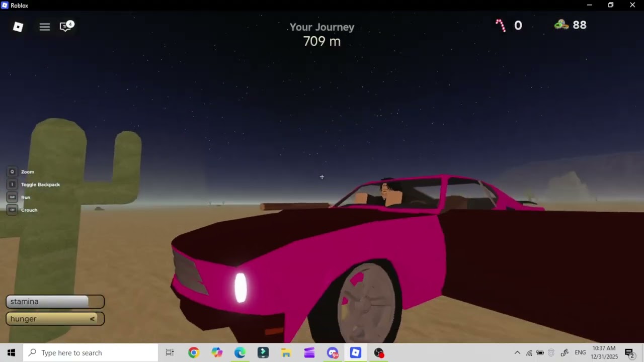Click the cash pile icon
Image resolution: width=644 pixels, height=362 pixels.
[x=561, y=25]
